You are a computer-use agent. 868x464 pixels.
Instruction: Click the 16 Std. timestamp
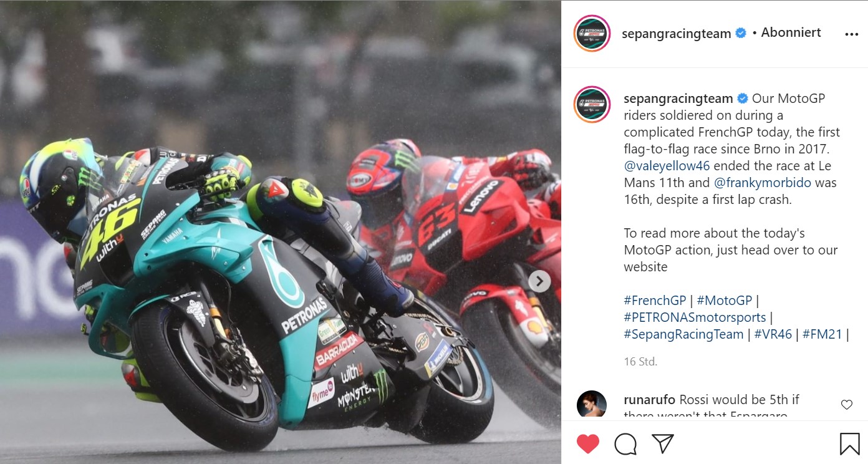640,362
